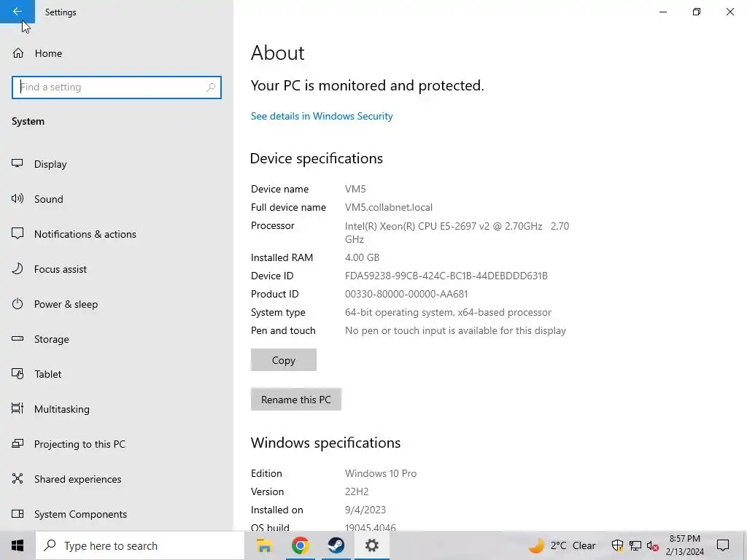Click the Focus assist moon icon

[18, 268]
